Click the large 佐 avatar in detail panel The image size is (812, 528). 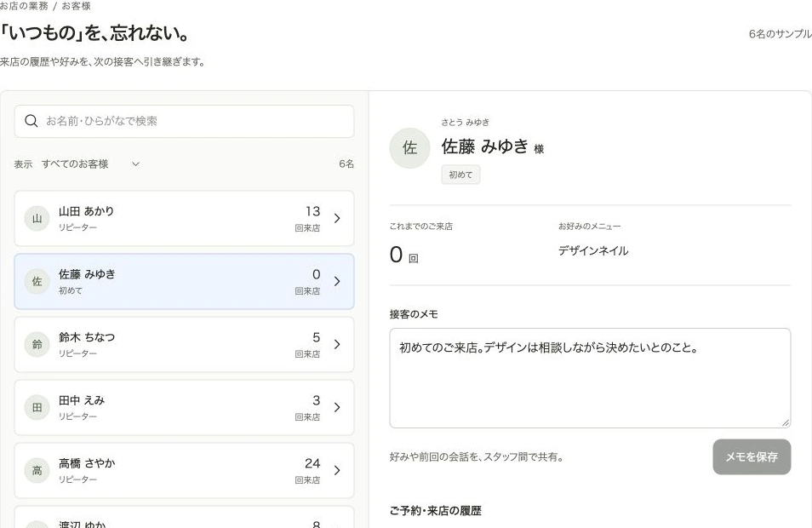[x=409, y=148]
